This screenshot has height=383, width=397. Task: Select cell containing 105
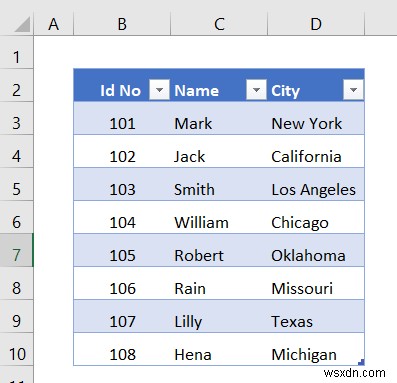coord(122,250)
